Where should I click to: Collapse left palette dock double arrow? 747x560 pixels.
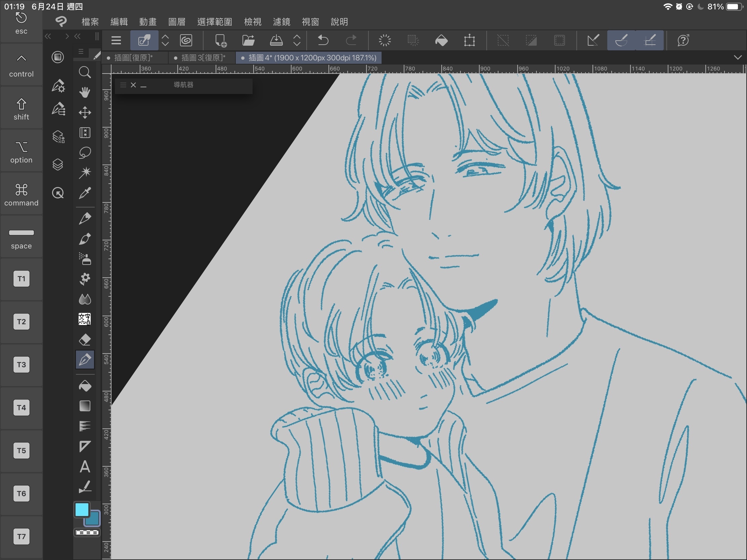[x=48, y=36]
